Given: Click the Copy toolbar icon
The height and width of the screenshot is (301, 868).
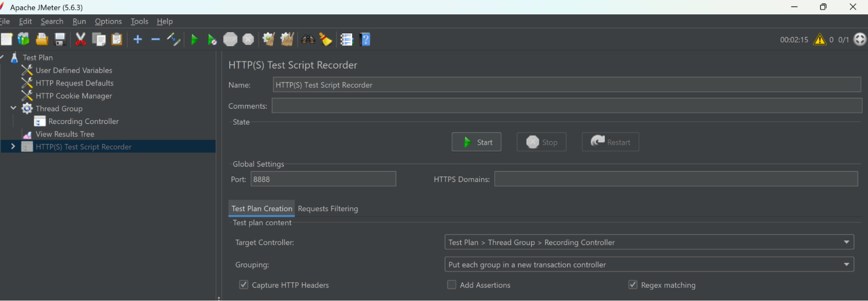Looking at the screenshot, I should [x=99, y=39].
